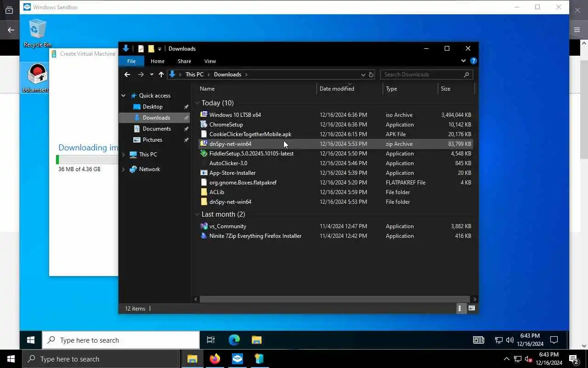
Task: Select Pictures in navigation pane
Action: 152,140
